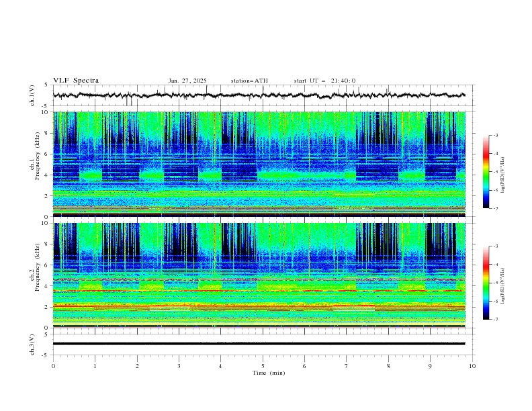Click the "station=ATH" header label
This screenshot has width=532, height=411.
point(249,81)
